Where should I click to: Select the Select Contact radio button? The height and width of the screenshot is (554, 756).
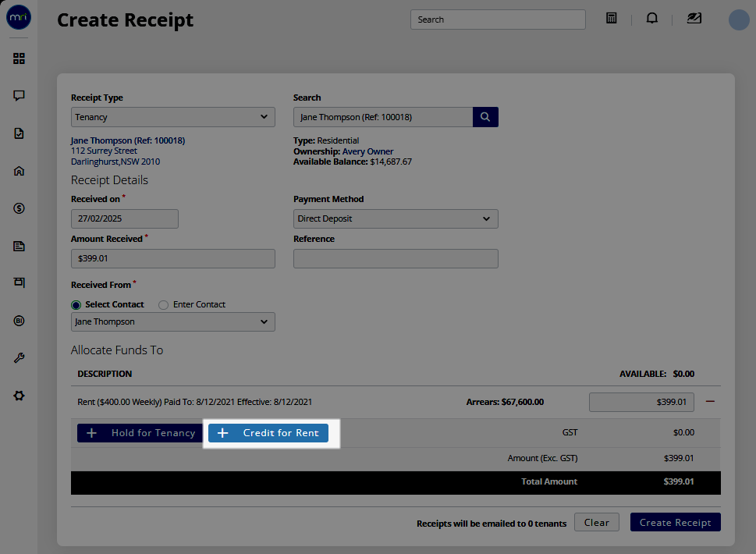pos(76,304)
